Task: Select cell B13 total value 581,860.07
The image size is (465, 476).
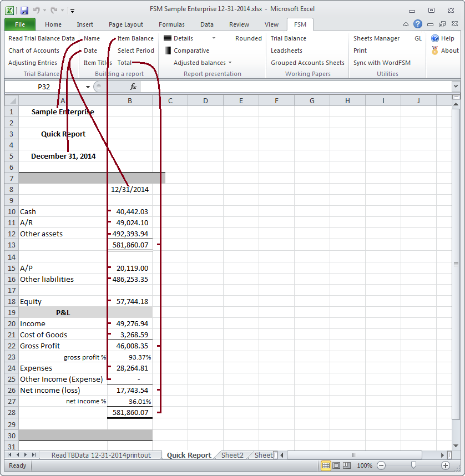Action: click(130, 245)
